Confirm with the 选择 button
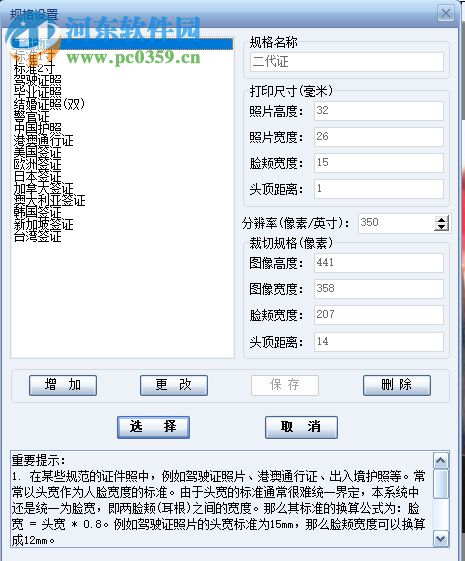 (x=153, y=427)
